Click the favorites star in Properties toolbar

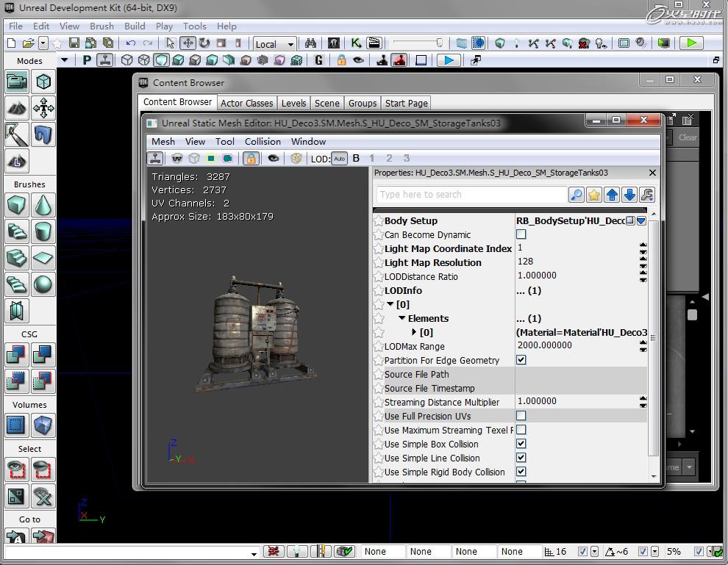point(594,195)
